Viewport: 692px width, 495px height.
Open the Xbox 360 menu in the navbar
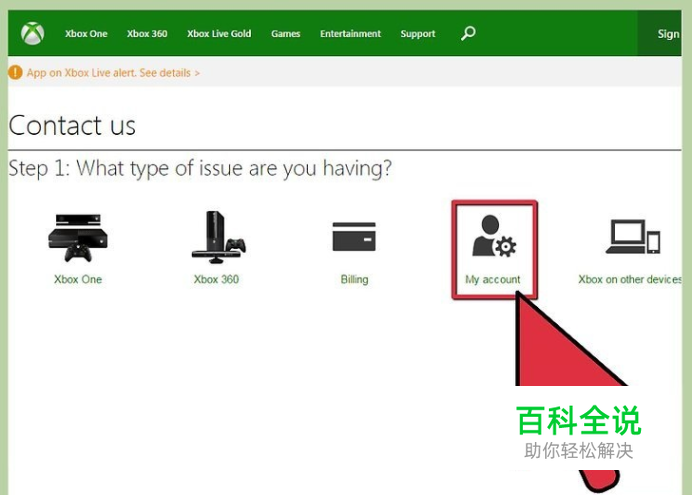147,34
